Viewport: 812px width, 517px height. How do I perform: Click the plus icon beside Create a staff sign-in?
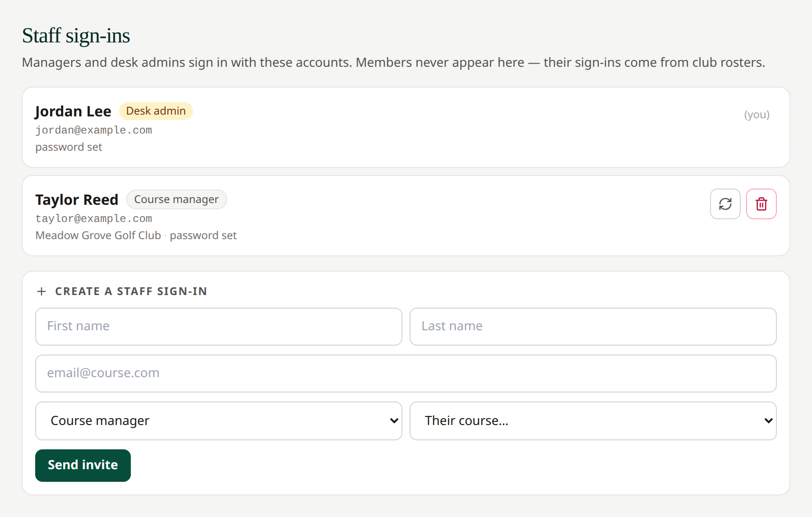pyautogui.click(x=42, y=291)
